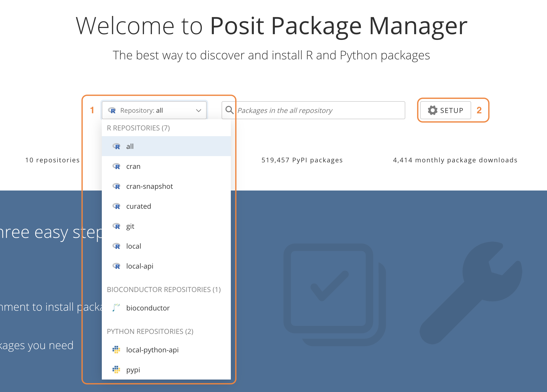The image size is (547, 392).
Task: Choose local-api from R repositories
Action: point(139,266)
